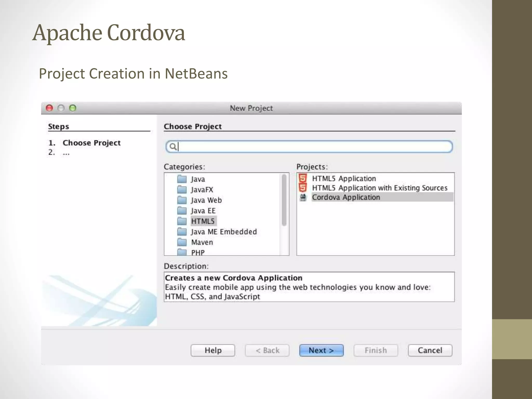Click the HTML5 Application project icon

point(303,178)
